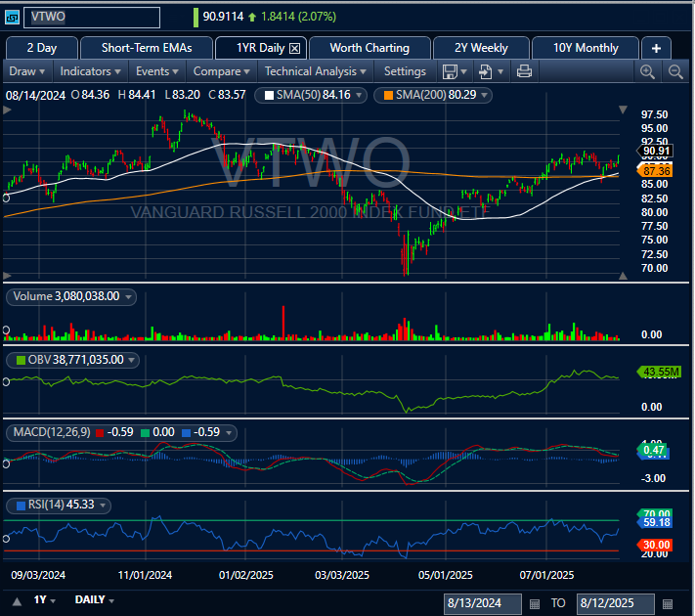Open the Draw tools menu
The image size is (695, 616).
click(27, 71)
